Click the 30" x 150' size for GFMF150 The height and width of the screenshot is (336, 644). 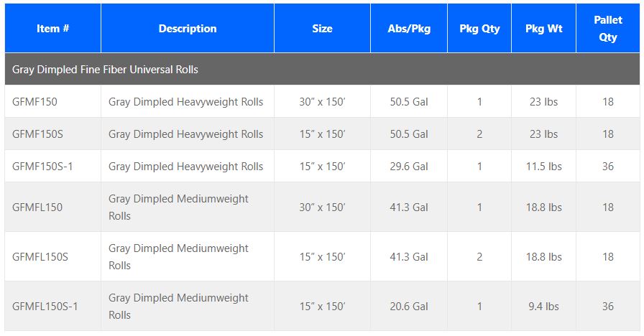pos(322,102)
